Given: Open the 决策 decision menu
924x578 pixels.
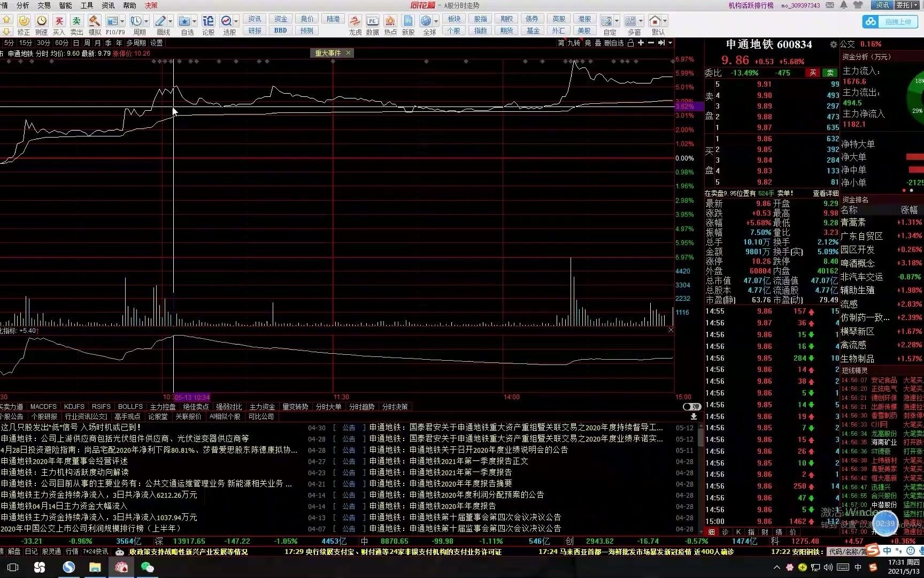Looking at the screenshot, I should [x=151, y=5].
